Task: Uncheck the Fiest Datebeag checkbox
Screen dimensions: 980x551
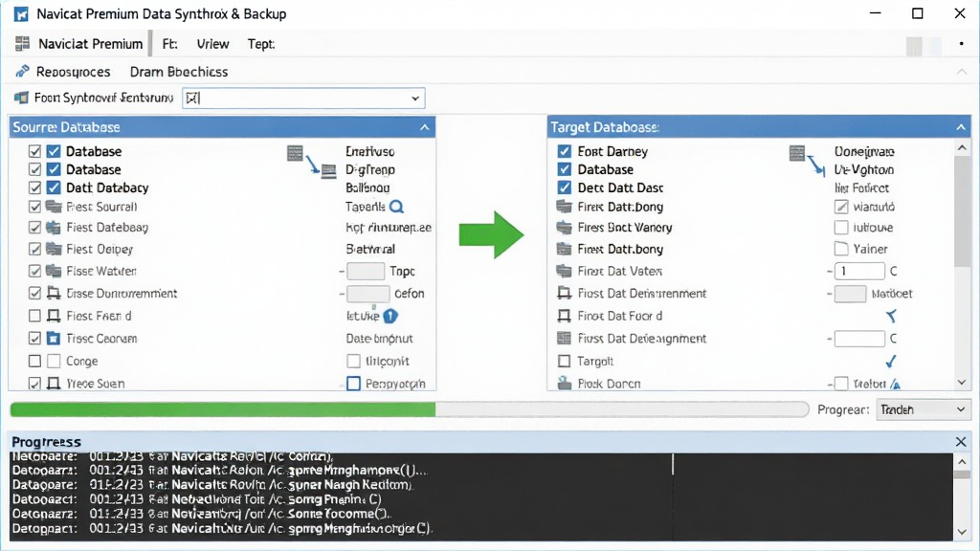Action: click(35, 228)
